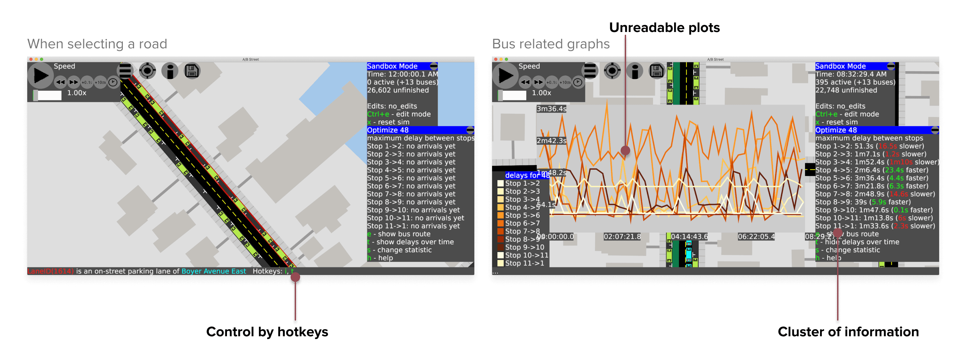This screenshot has height=356, width=980.
Task: Click the info 'i' icon in the right screenshot
Action: [x=635, y=71]
